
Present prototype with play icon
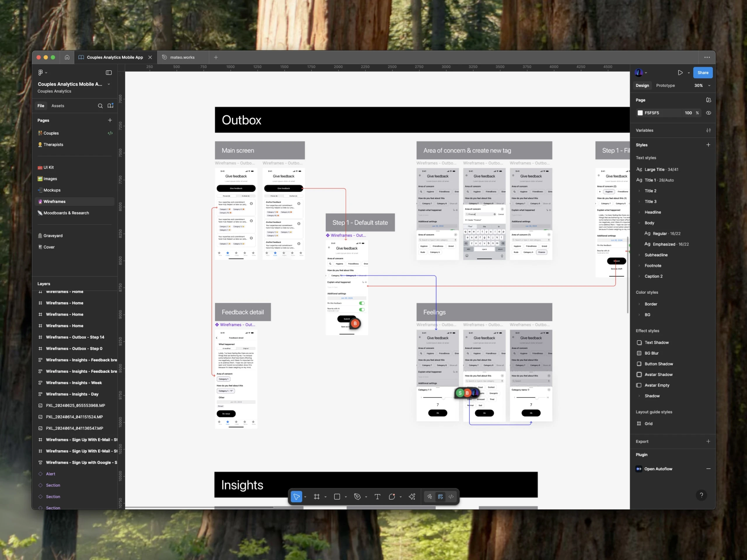click(680, 73)
